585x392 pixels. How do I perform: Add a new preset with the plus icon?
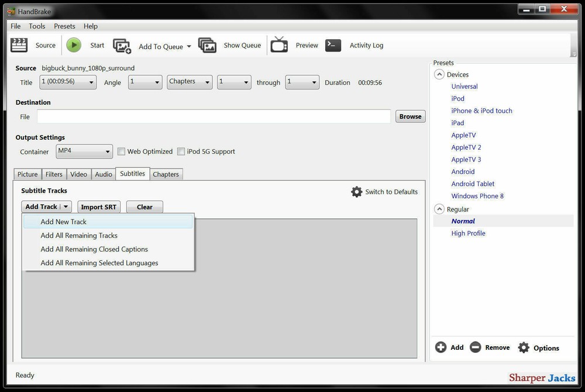[441, 347]
